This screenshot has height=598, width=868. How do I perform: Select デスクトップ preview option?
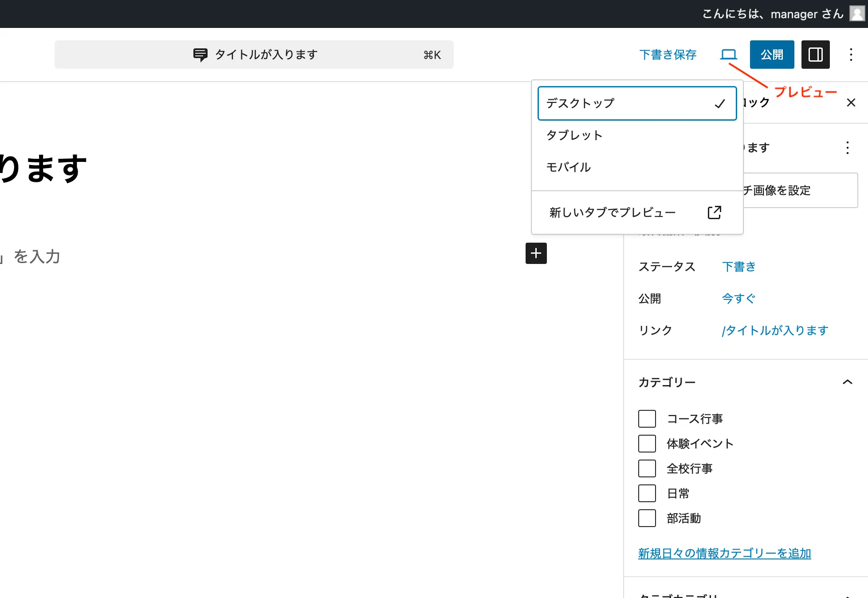point(637,103)
